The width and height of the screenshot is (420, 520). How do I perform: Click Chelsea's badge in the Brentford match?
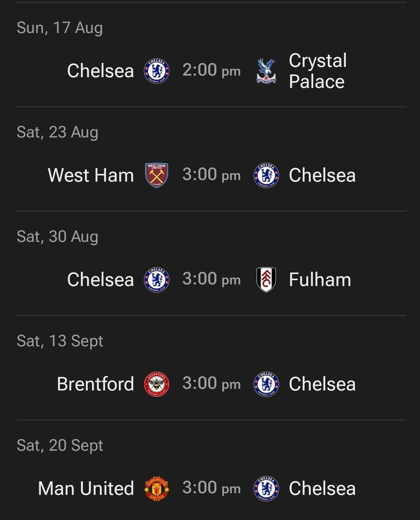click(266, 384)
